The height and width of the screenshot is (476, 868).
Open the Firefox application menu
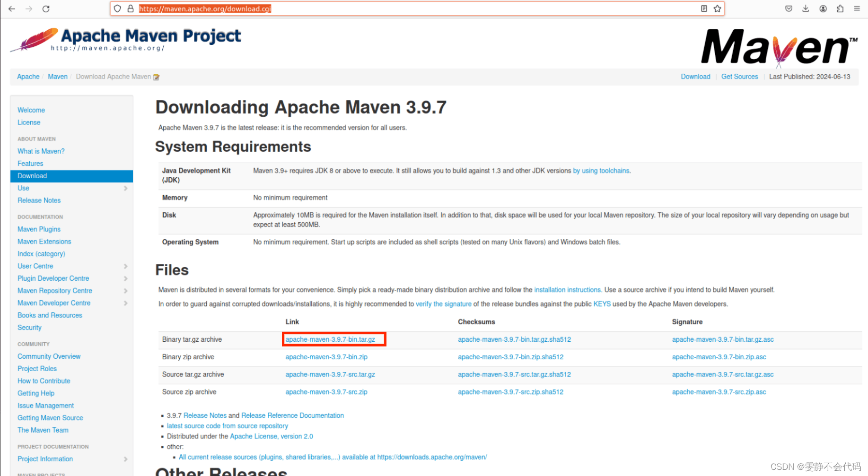click(x=857, y=9)
